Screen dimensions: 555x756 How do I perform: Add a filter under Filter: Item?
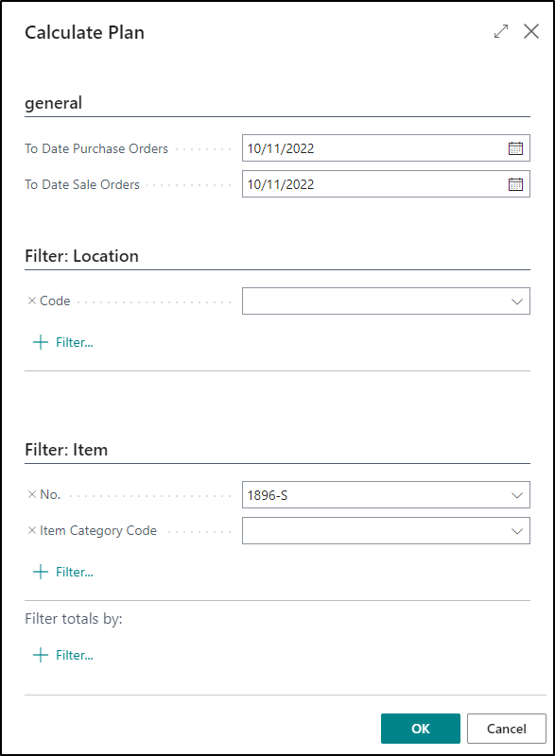pyautogui.click(x=63, y=572)
